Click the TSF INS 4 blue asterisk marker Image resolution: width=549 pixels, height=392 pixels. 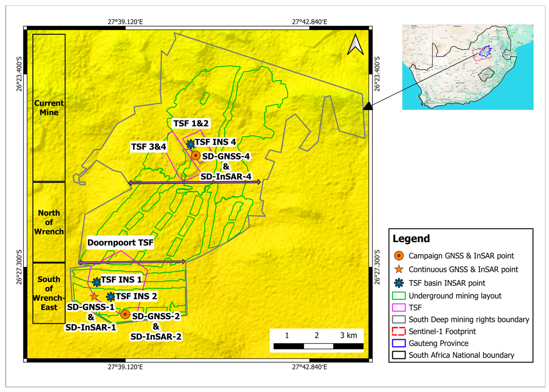pyautogui.click(x=191, y=144)
